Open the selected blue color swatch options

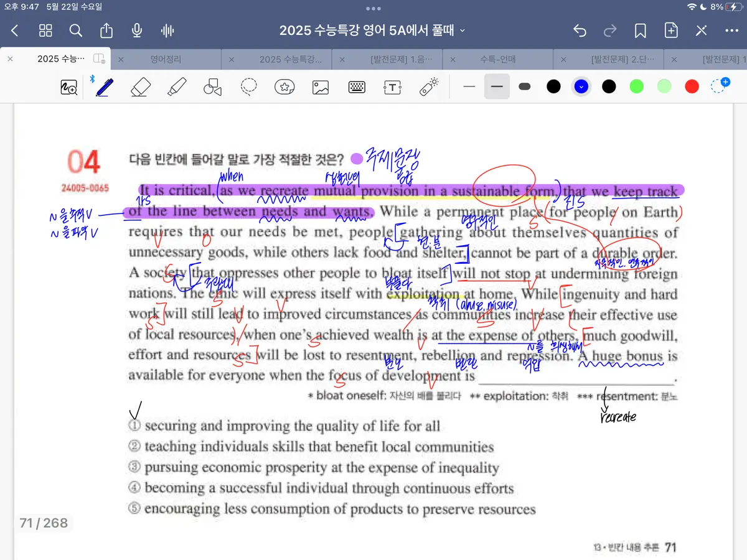[x=581, y=86]
